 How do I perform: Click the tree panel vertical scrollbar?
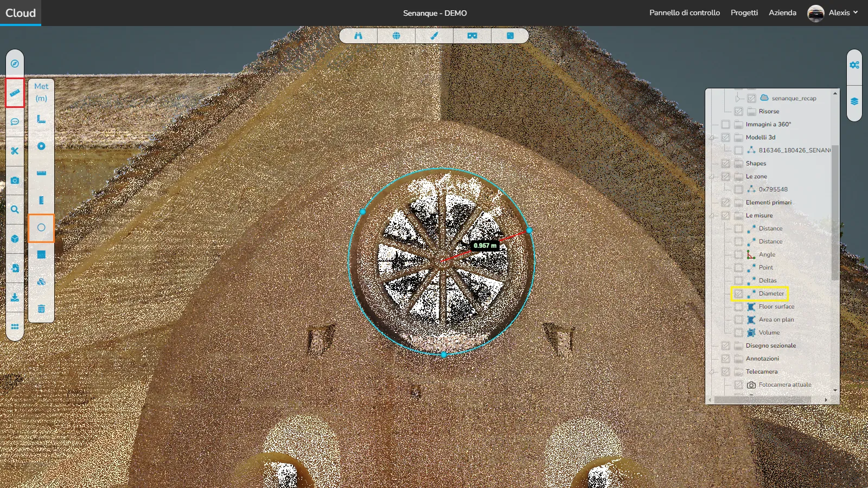click(835, 213)
